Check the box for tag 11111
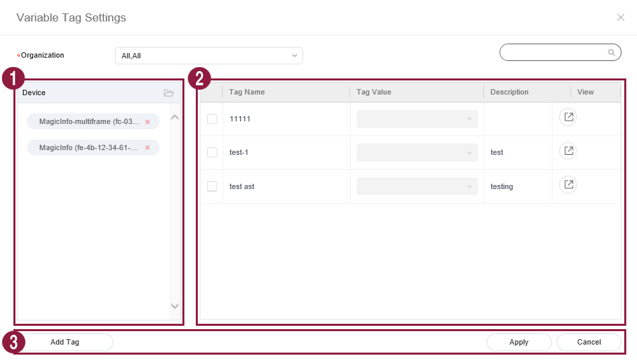 pyautogui.click(x=212, y=119)
